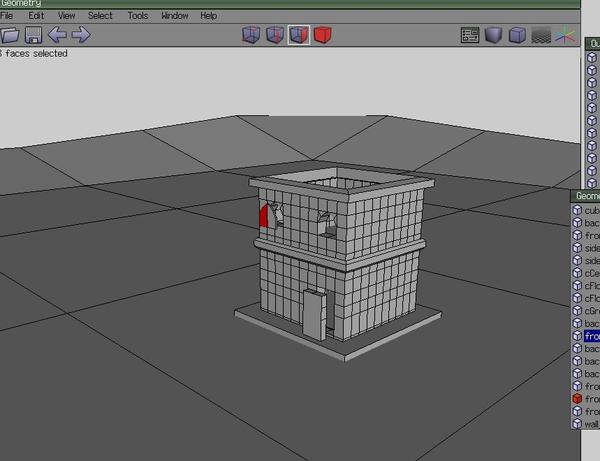Toggle the colored axes display icon
Image resolution: width=600 pixels, height=461 pixels.
point(565,35)
